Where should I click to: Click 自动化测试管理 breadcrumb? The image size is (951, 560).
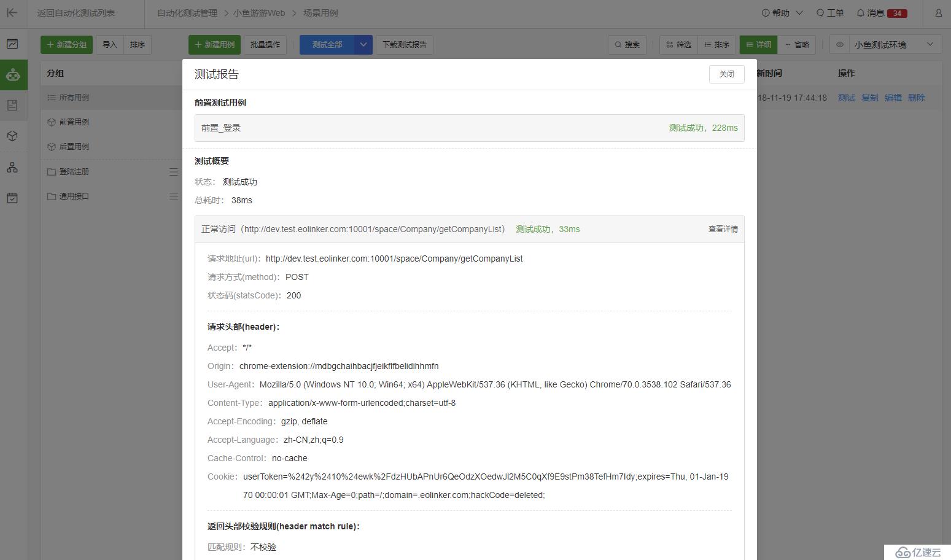187,13
